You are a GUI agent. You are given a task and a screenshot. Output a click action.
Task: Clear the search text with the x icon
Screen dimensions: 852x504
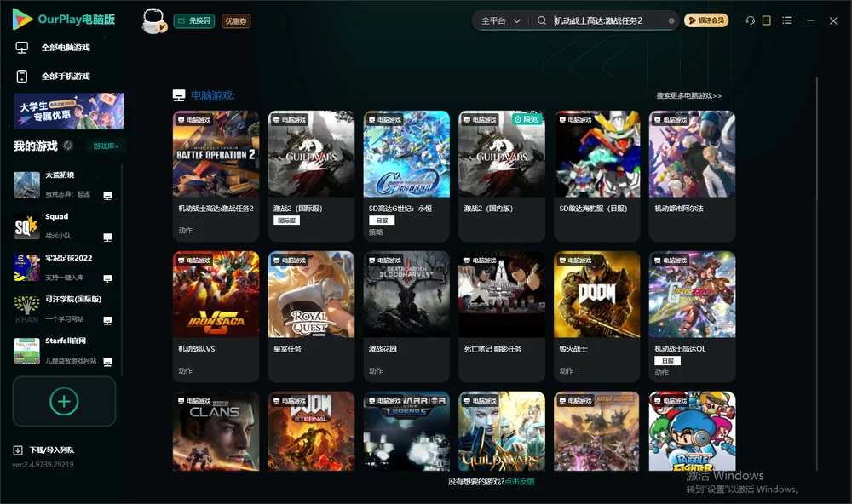[x=671, y=20]
